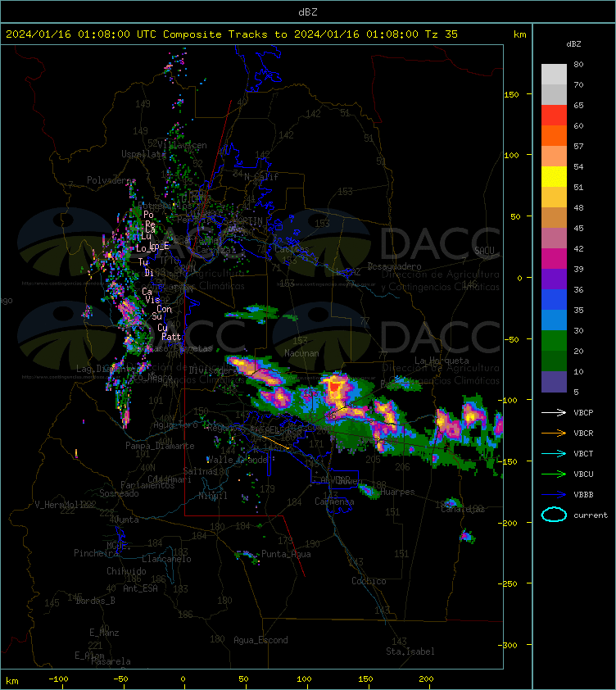Click the 39 dBZ purple color swatch

554,279
